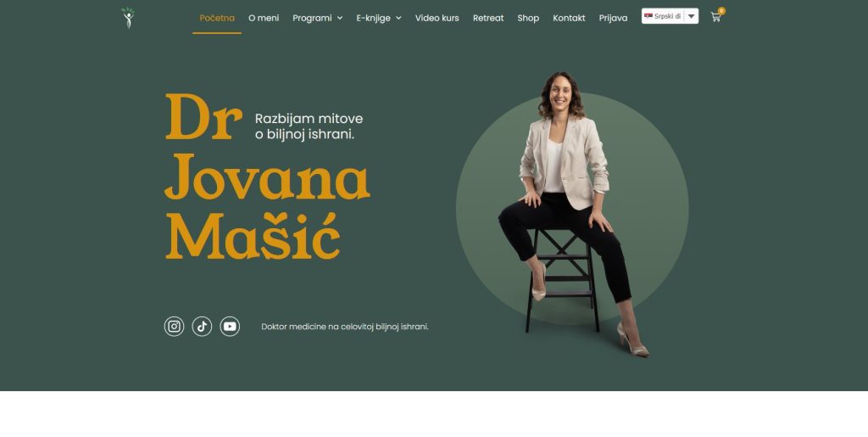Screen dimensions: 868x437
Task: Click the Programi menu label
Action: tap(312, 18)
